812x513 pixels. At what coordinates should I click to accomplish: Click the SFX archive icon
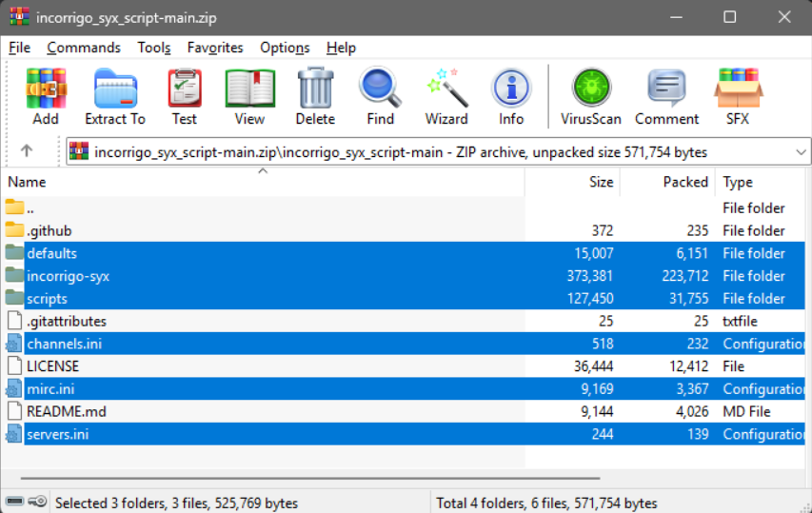coord(738,88)
